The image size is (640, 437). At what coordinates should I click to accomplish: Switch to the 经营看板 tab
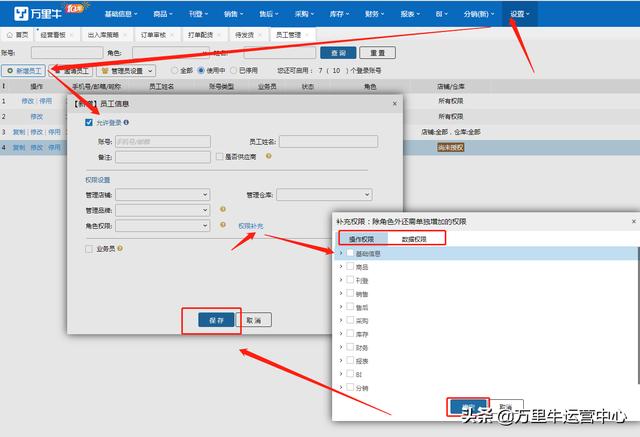[53, 35]
